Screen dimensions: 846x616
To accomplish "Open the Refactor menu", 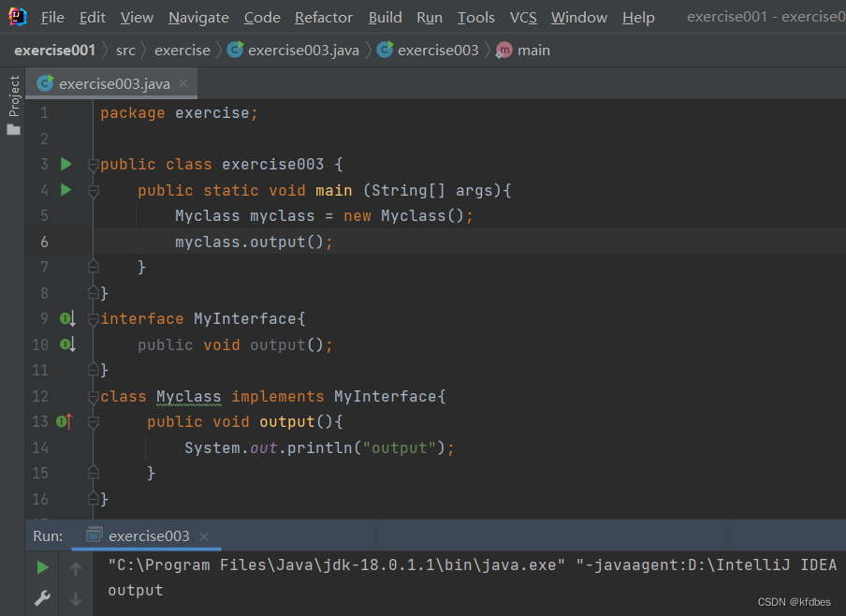I will 324,18.
